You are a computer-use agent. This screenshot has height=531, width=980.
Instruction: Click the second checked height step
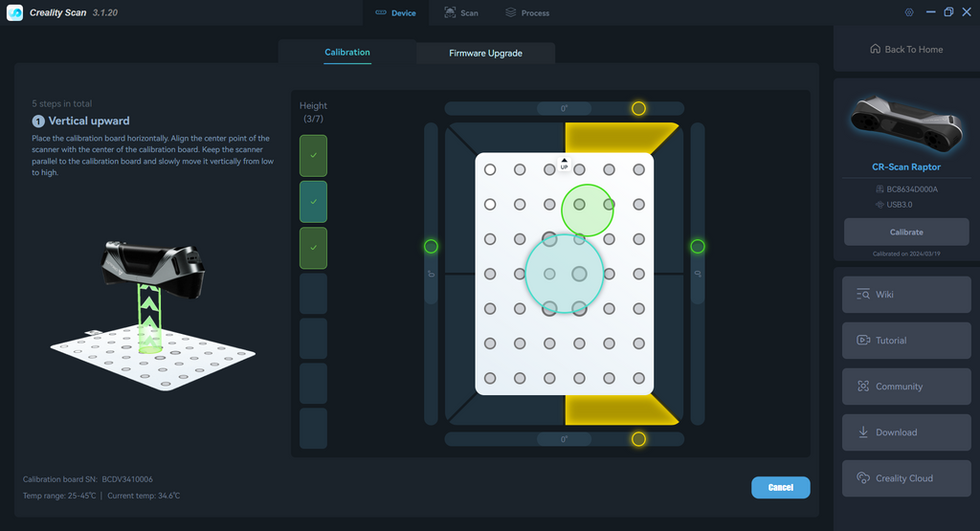(x=313, y=202)
